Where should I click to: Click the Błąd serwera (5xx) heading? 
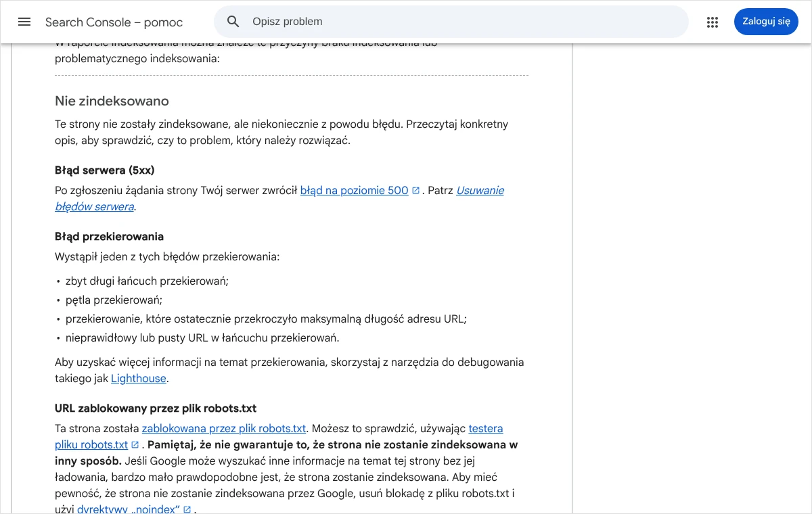[105, 170]
